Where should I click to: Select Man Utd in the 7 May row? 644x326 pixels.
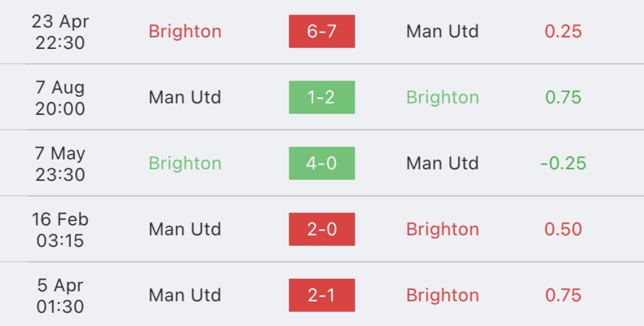pos(442,163)
